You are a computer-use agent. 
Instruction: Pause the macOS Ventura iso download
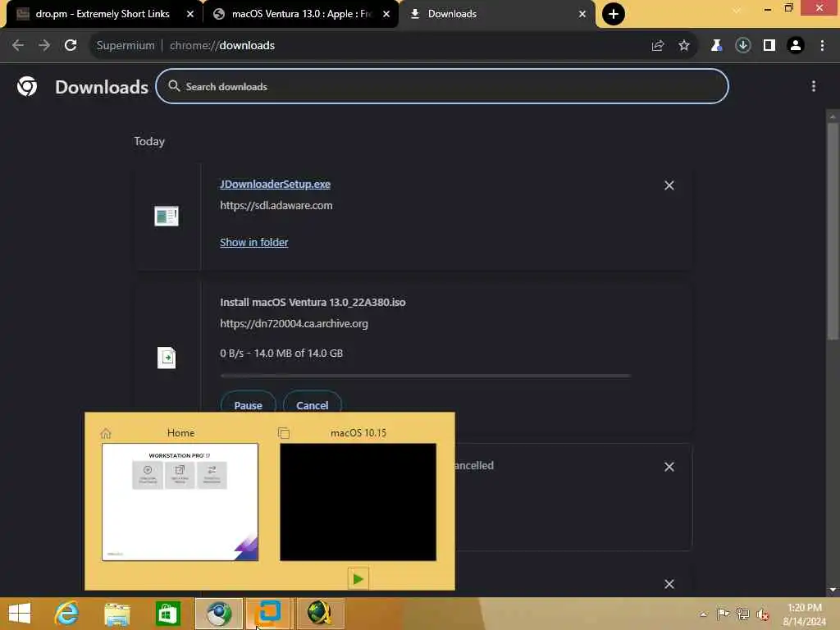tap(248, 404)
